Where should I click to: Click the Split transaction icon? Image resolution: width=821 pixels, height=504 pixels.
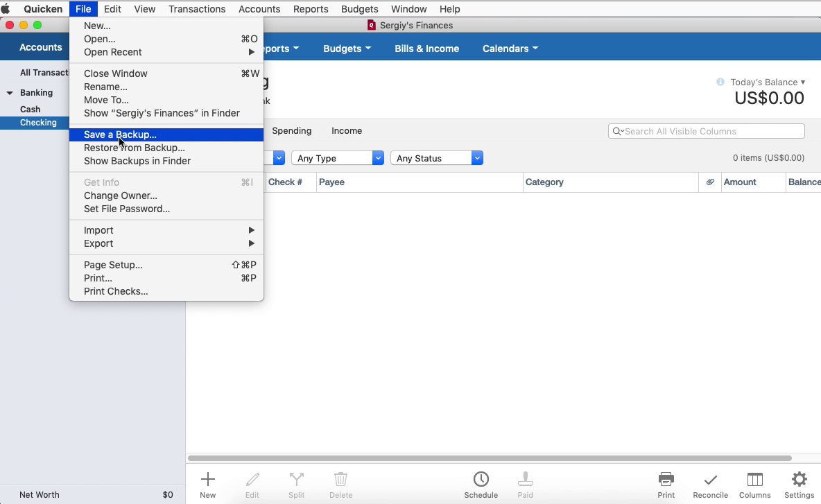click(296, 480)
